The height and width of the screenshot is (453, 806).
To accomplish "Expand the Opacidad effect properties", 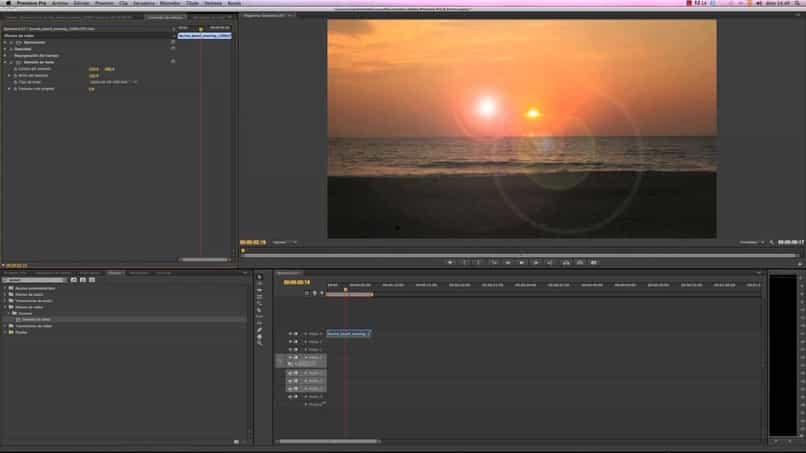I will point(5,49).
